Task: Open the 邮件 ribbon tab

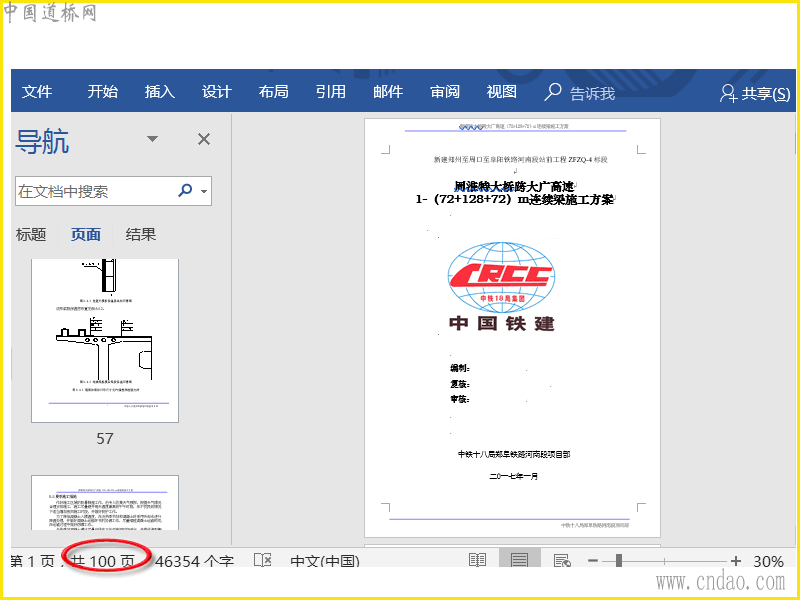Action: click(388, 92)
